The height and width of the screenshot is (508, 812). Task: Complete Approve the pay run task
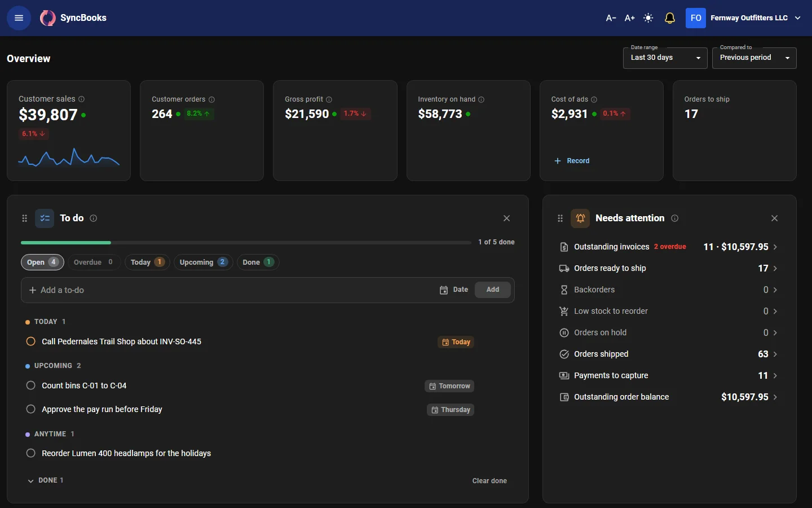[31, 409]
